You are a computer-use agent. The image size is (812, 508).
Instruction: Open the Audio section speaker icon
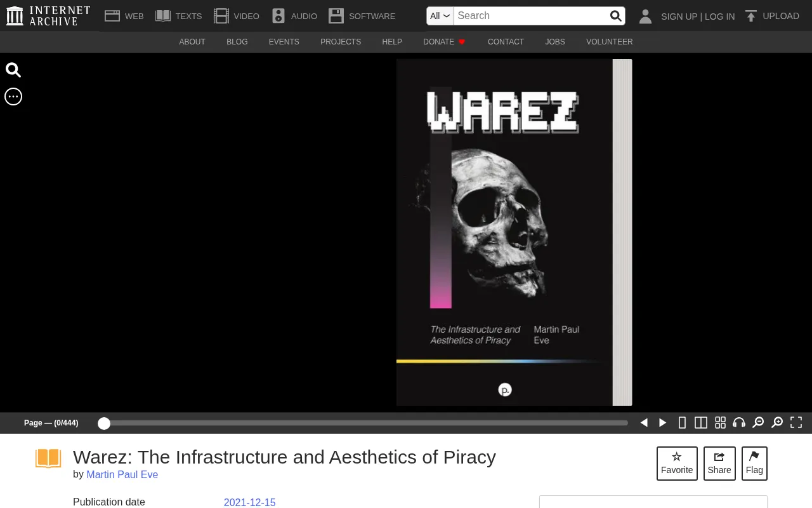point(278,16)
